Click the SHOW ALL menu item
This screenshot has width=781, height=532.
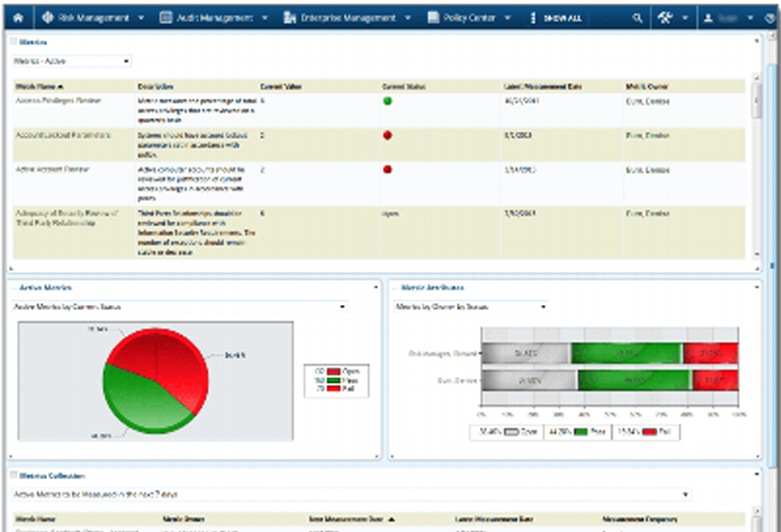point(556,18)
